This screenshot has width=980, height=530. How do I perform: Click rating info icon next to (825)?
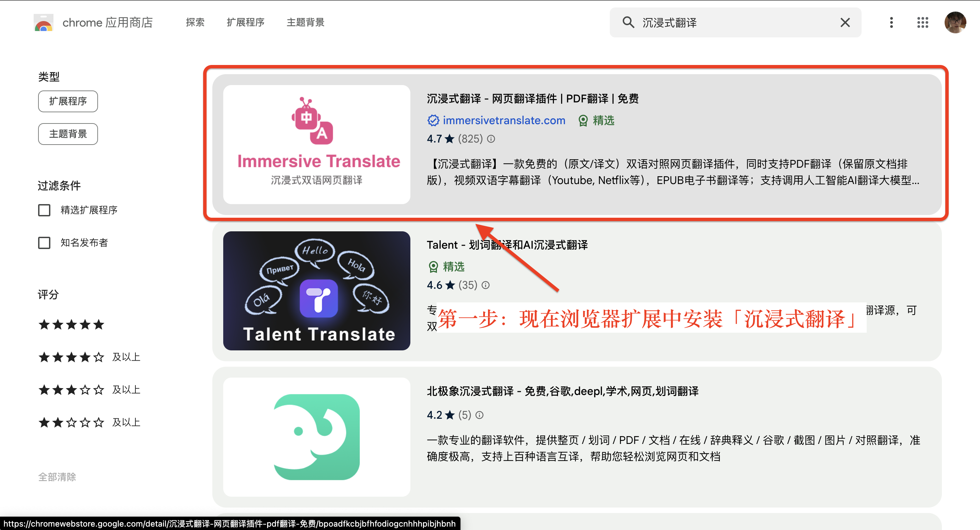point(491,139)
